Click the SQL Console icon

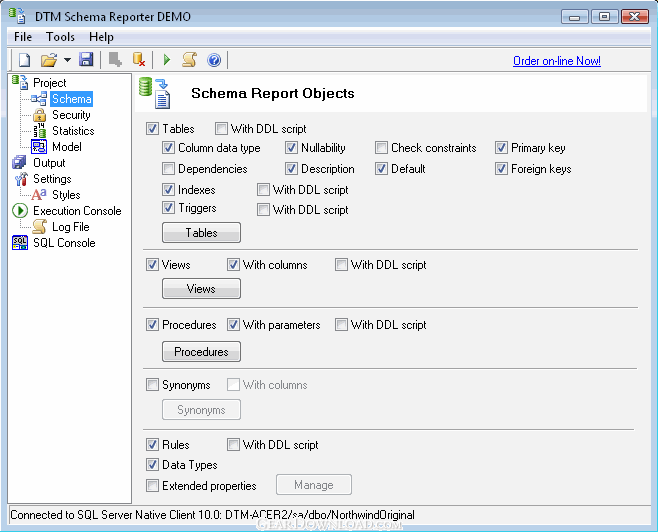(20, 243)
